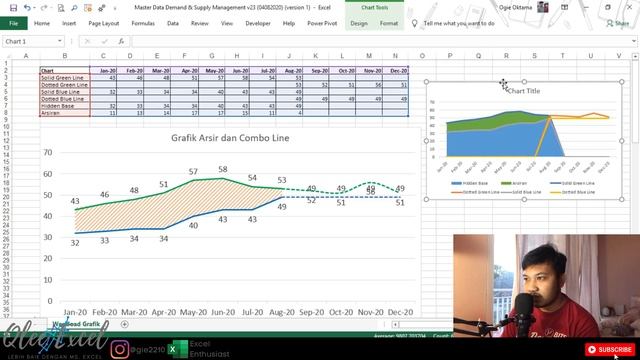Click the Redo arrow icon
This screenshot has width=640, height=360.
coord(43,8)
